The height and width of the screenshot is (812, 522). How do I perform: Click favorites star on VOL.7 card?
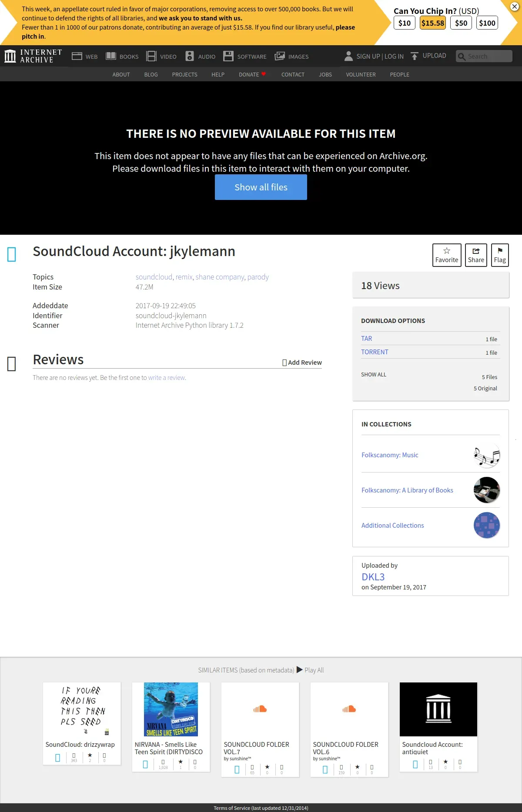click(267, 767)
